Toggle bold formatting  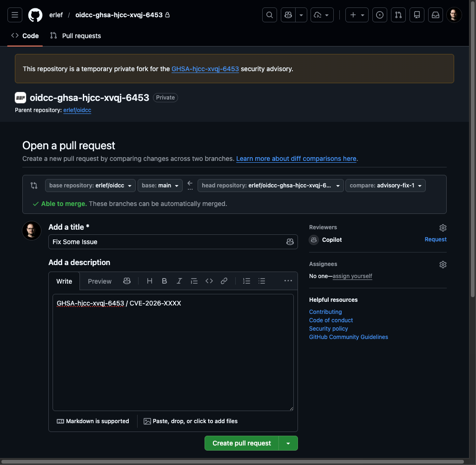(x=164, y=281)
